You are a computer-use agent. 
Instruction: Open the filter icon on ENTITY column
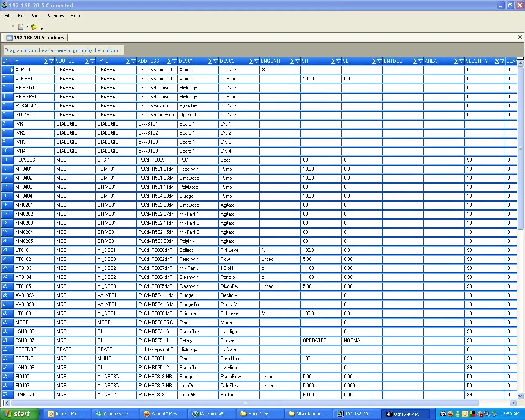coord(52,61)
